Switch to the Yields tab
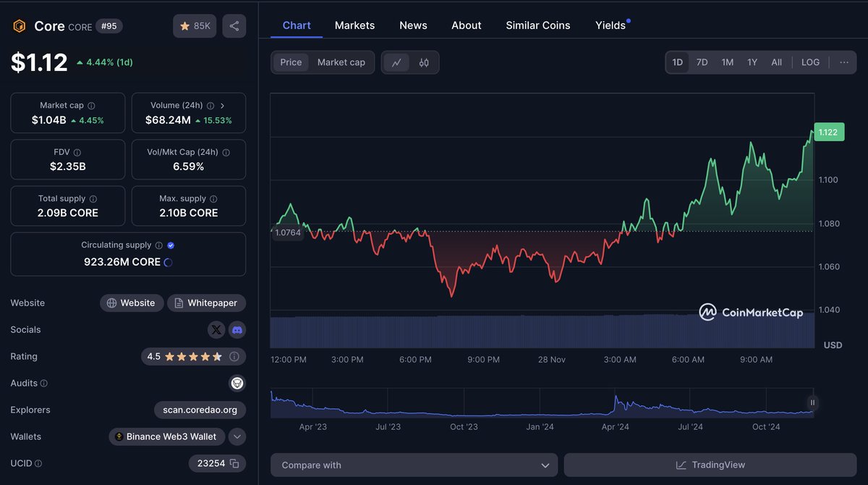868x485 pixels. [610, 25]
